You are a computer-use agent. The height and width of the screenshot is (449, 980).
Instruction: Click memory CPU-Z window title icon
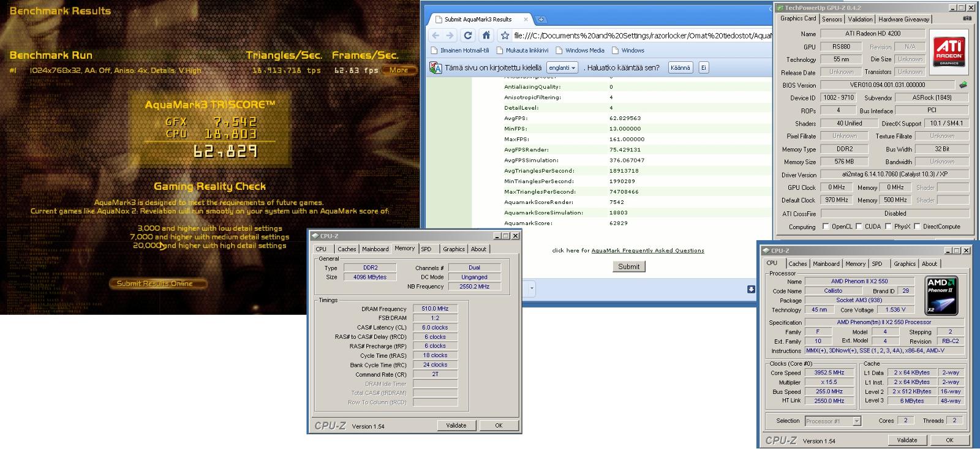[315, 236]
